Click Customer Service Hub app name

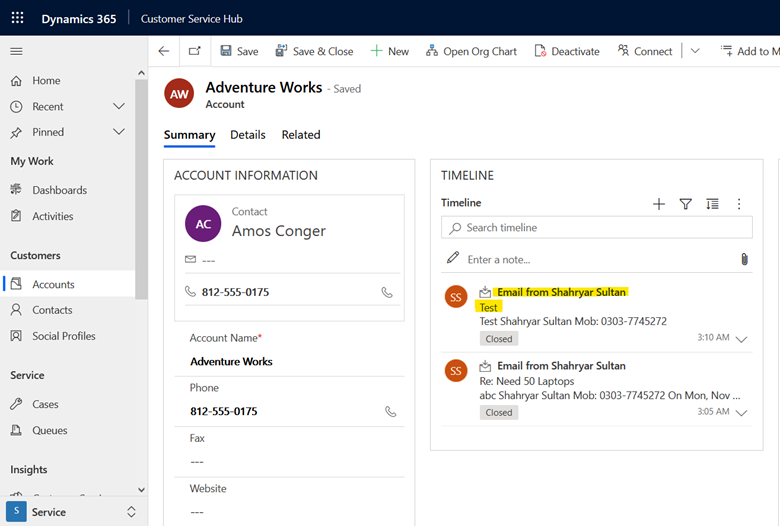pyautogui.click(x=192, y=19)
